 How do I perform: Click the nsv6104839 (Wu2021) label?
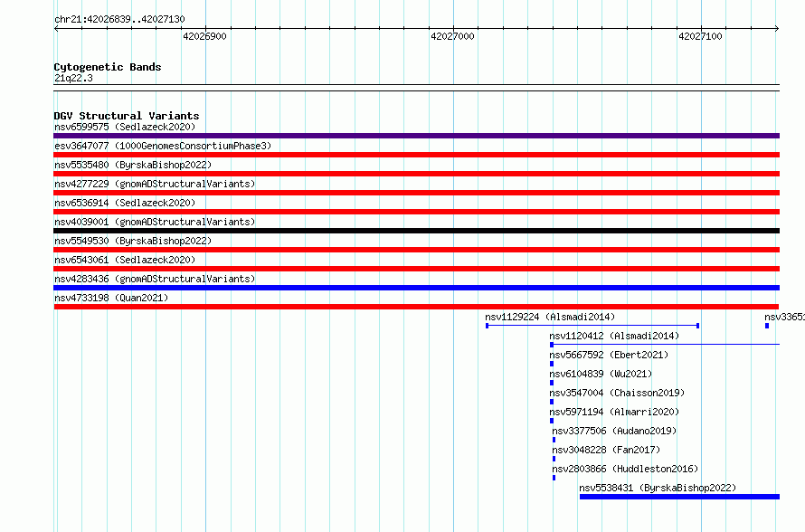(601, 374)
